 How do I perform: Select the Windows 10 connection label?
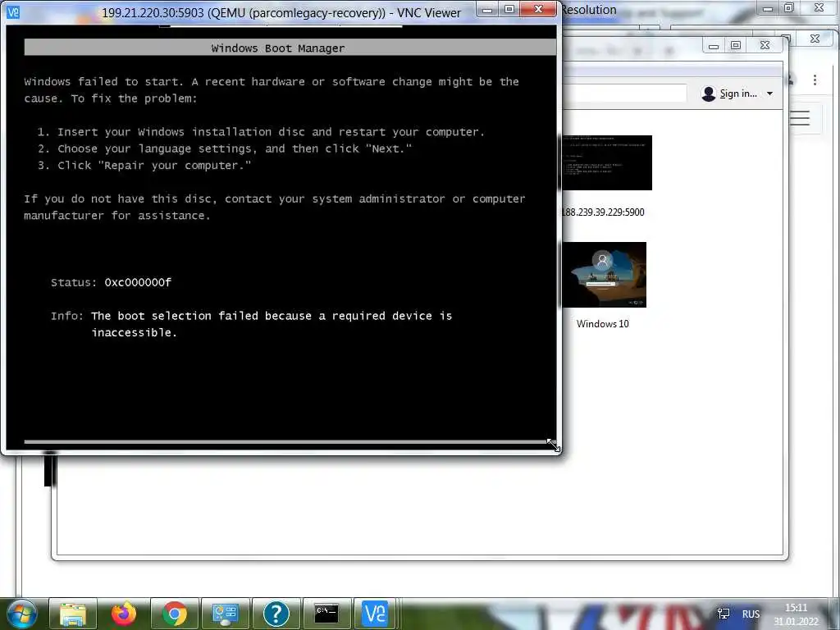(603, 323)
